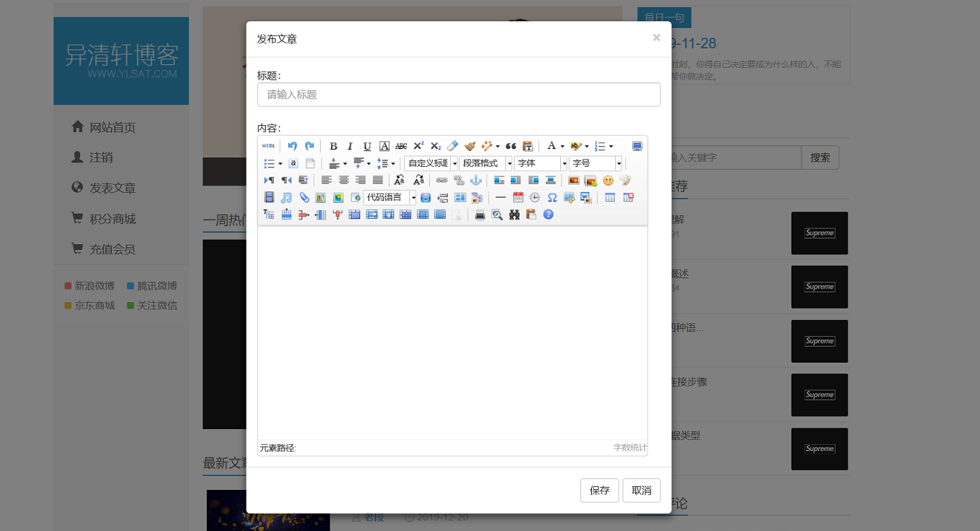Open the 代码语言 dropdown

(x=390, y=197)
